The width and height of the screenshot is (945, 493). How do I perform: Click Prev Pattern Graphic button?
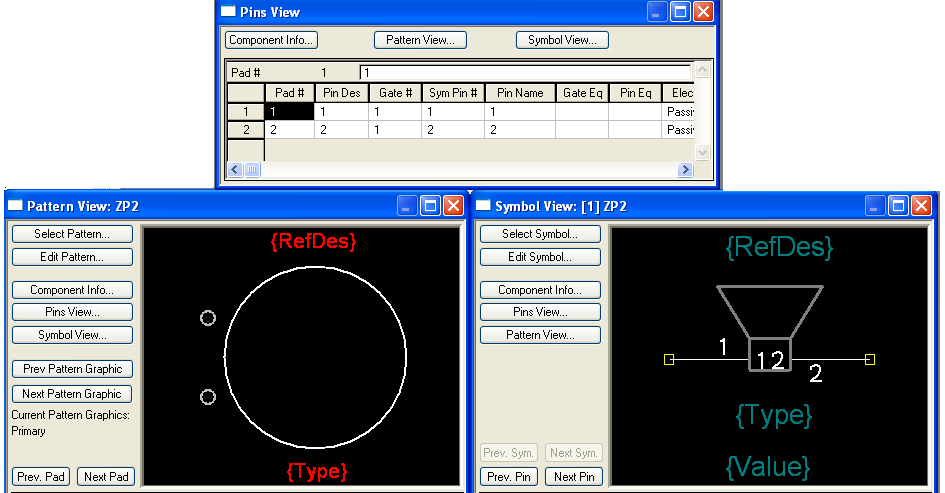[x=72, y=369]
